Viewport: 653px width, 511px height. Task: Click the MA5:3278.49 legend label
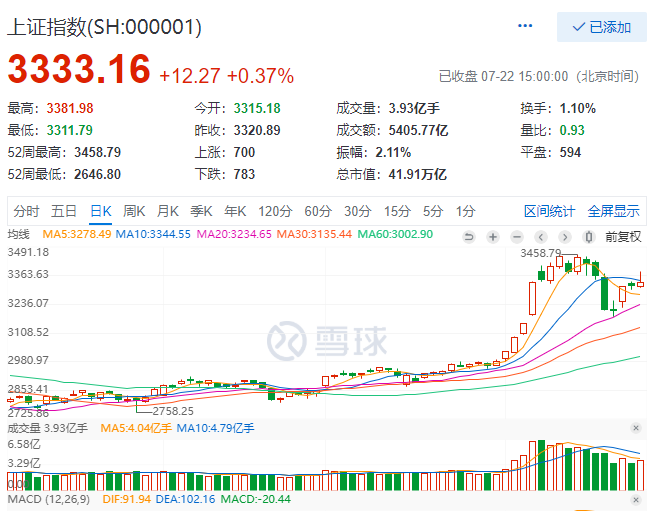pyautogui.click(x=77, y=234)
